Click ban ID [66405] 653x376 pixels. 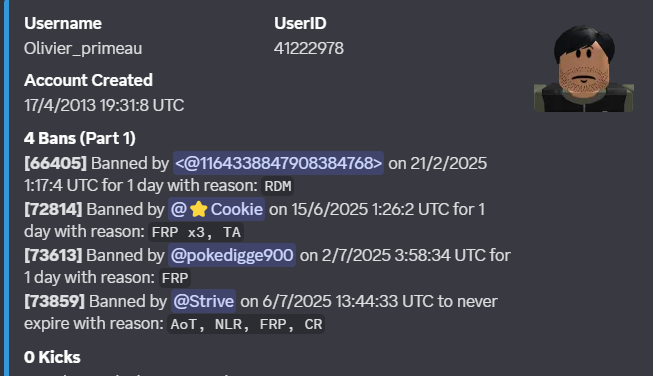(x=55, y=163)
